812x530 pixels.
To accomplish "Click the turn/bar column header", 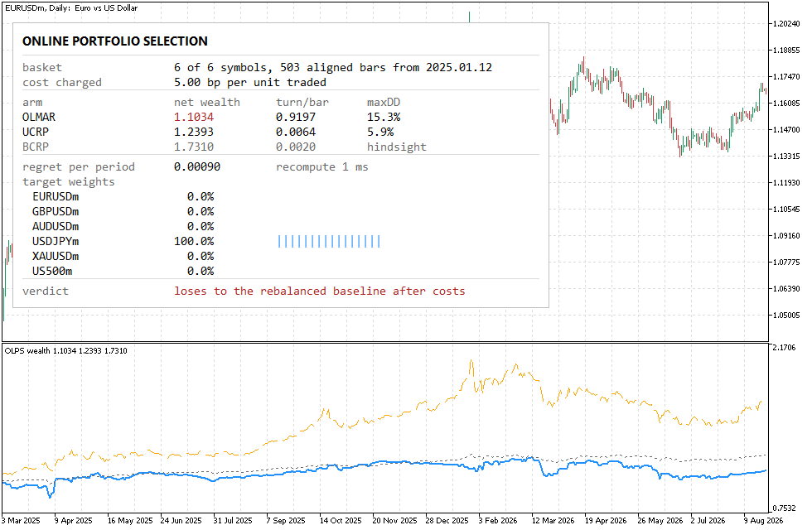I will coord(302,103).
